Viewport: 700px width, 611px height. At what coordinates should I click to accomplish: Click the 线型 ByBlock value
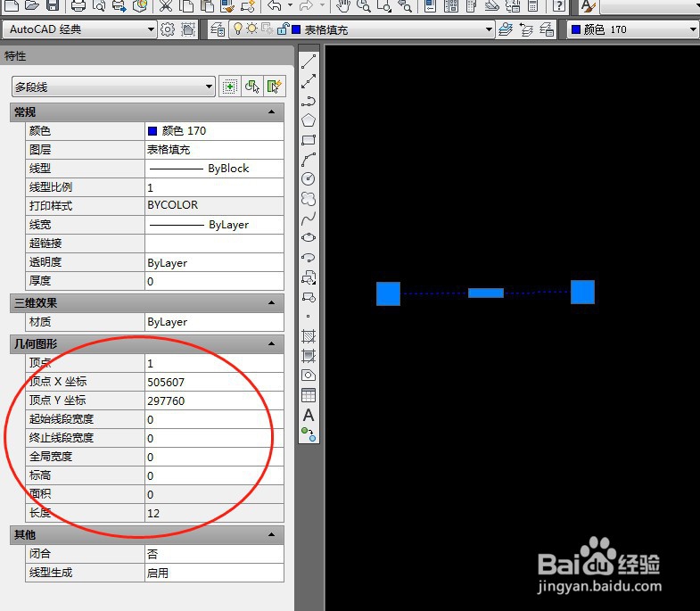click(214, 169)
